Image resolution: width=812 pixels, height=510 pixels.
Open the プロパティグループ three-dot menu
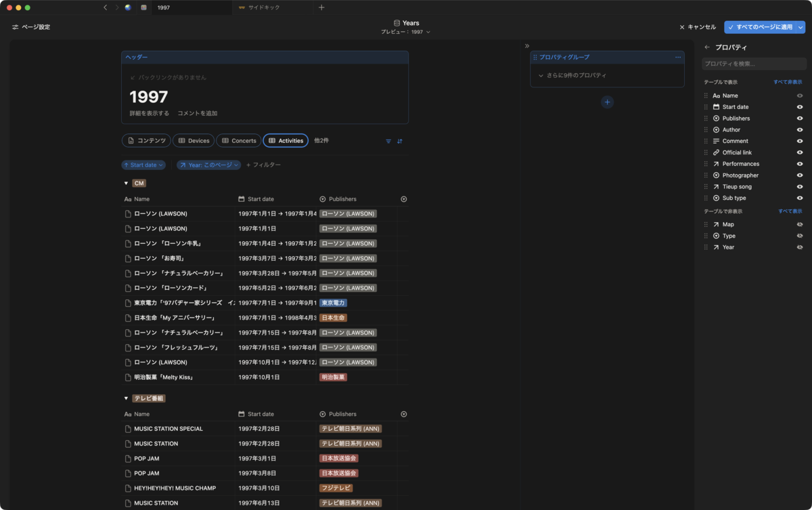[677, 58]
